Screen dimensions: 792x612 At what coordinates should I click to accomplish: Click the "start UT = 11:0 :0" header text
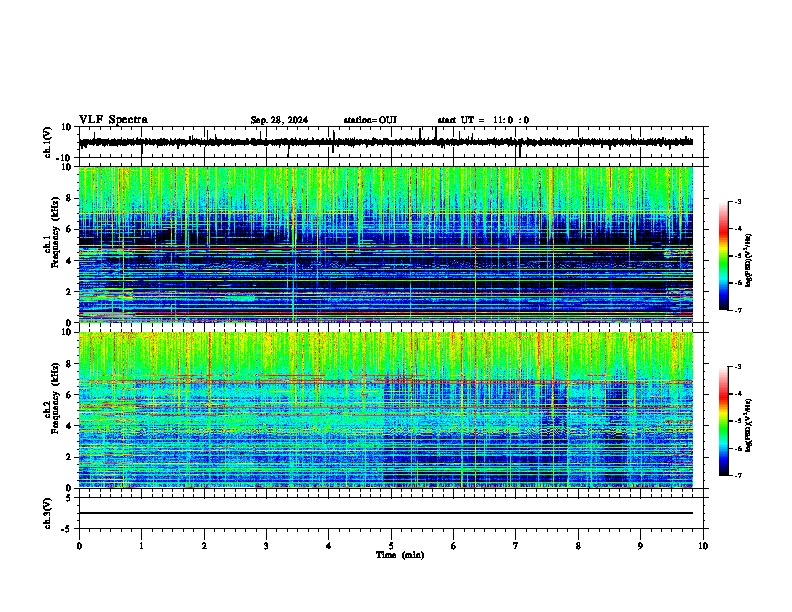tap(483, 120)
